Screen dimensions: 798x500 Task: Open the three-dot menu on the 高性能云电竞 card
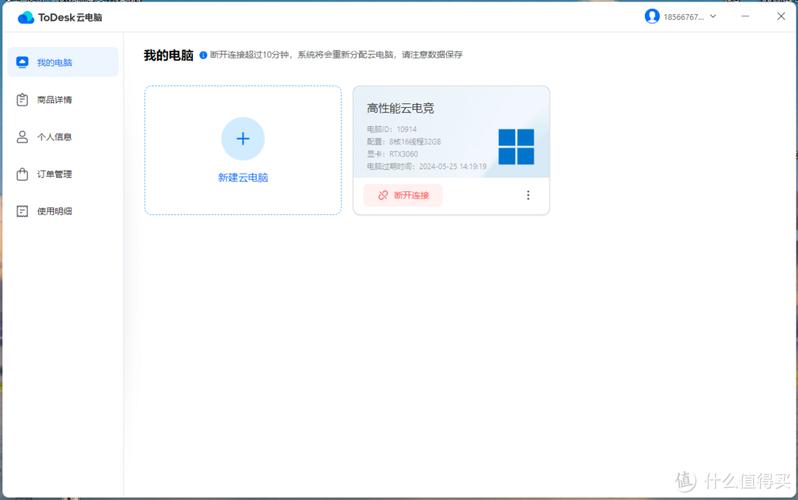[x=528, y=195]
